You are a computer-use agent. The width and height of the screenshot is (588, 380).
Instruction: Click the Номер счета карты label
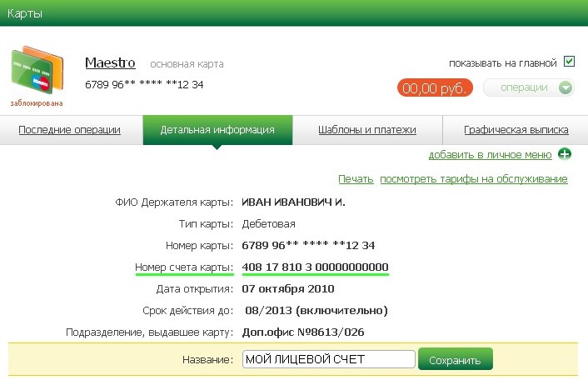(x=184, y=267)
